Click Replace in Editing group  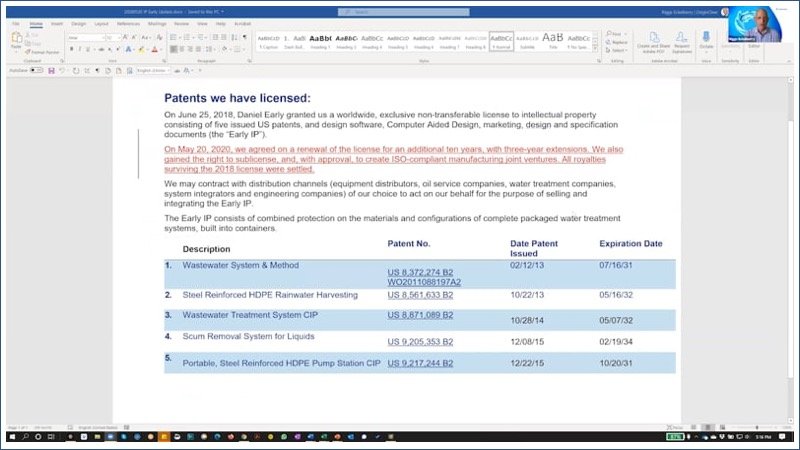616,42
